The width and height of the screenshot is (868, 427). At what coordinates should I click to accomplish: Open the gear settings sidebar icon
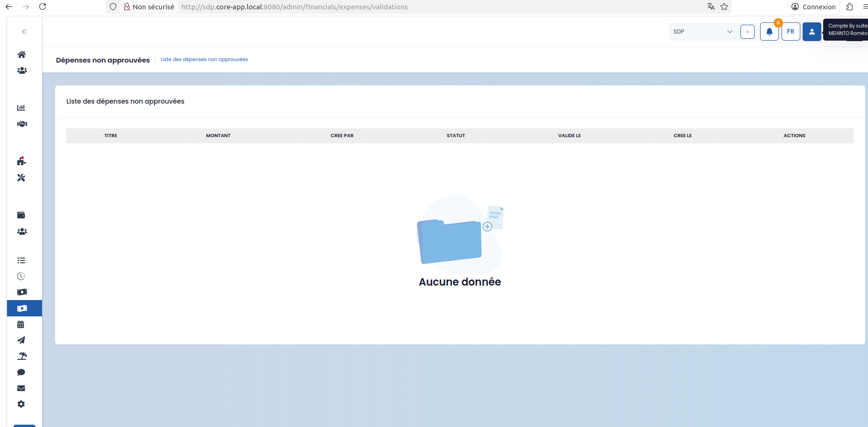point(21,404)
